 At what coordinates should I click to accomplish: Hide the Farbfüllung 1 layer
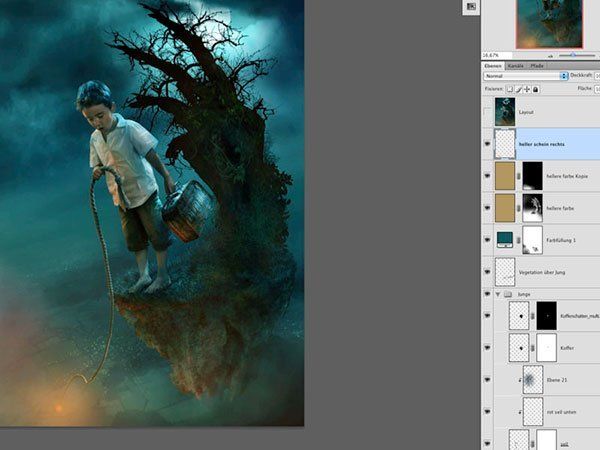click(487, 240)
